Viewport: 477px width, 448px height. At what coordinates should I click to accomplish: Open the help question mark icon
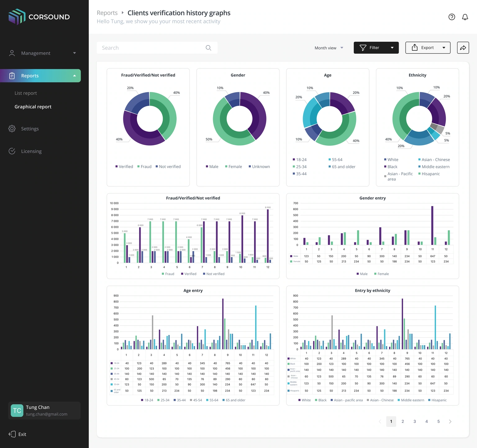click(452, 17)
